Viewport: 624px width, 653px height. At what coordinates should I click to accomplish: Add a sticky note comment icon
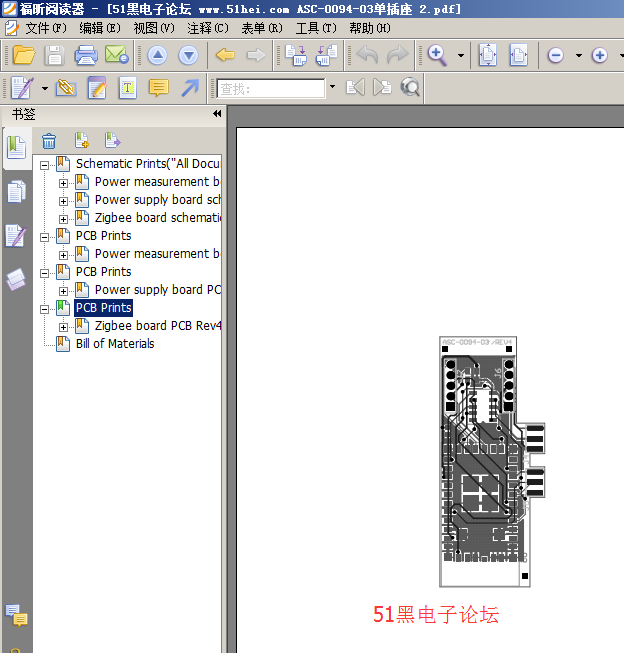(x=159, y=88)
